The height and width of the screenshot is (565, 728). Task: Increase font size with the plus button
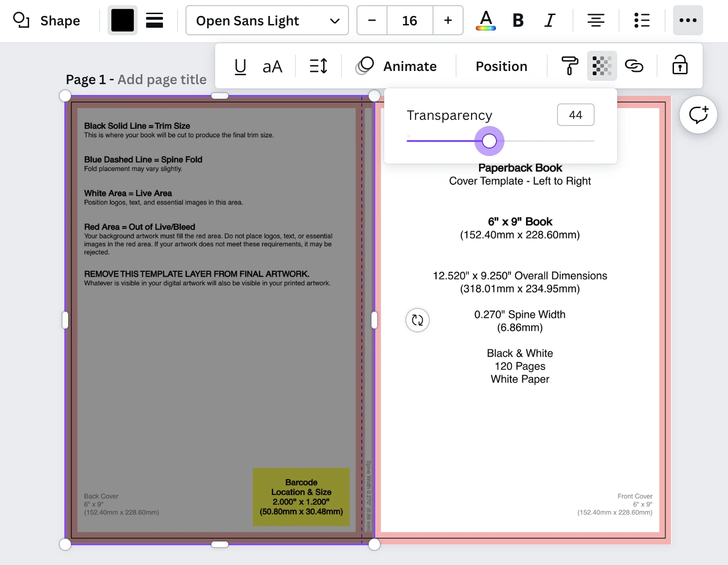coord(447,20)
